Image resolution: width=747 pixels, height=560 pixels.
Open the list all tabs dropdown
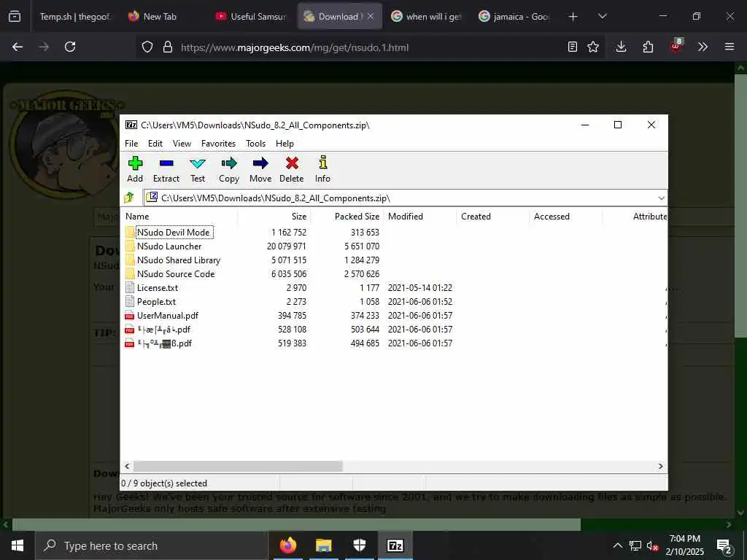(603, 16)
